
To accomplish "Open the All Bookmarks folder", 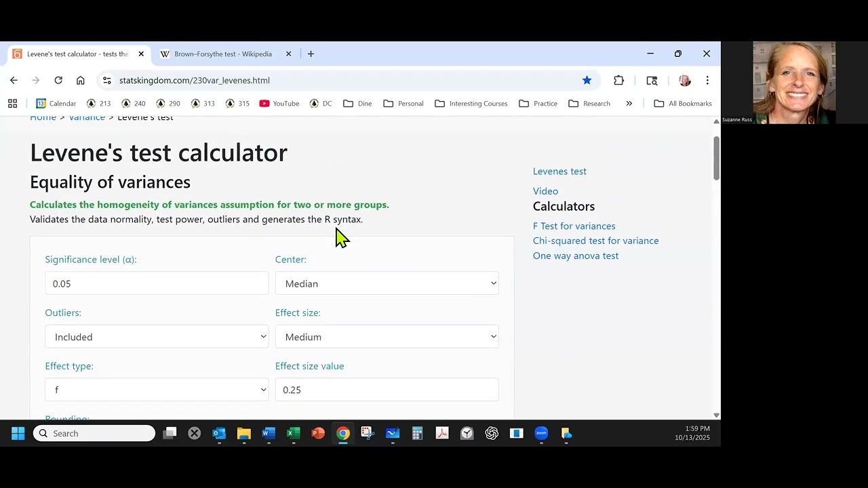I will pyautogui.click(x=683, y=104).
